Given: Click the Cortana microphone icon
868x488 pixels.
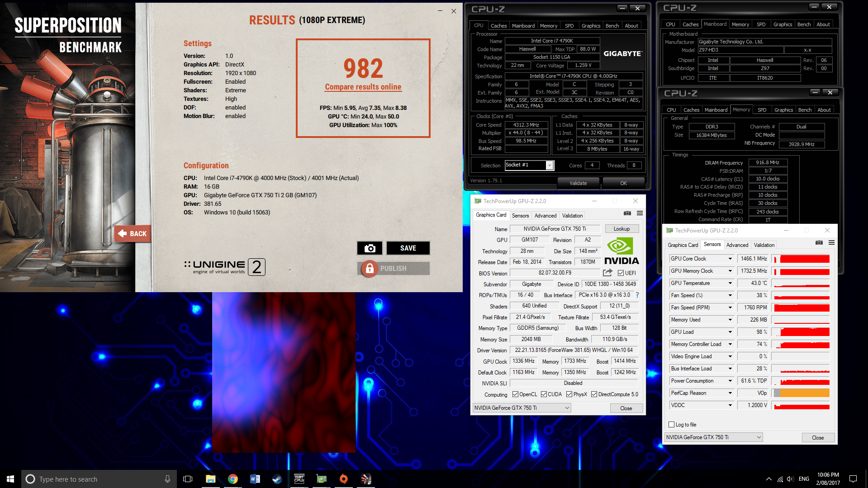Looking at the screenshot, I should [x=167, y=479].
